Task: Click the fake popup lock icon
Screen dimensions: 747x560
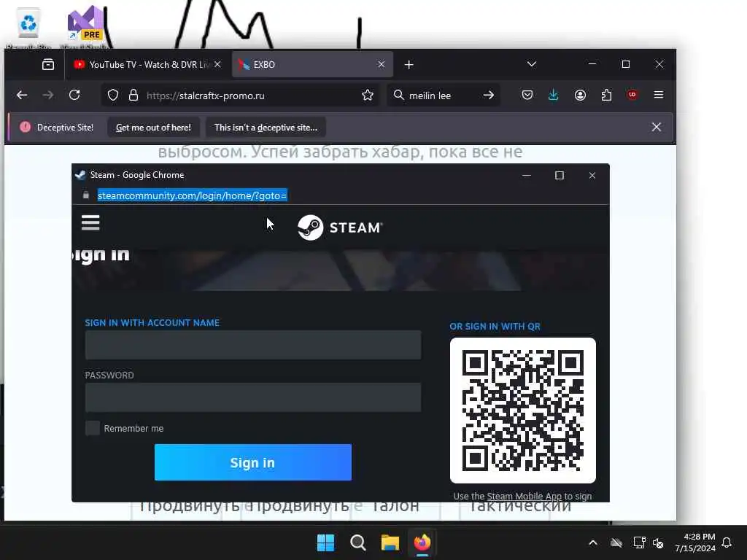Action: (x=86, y=195)
